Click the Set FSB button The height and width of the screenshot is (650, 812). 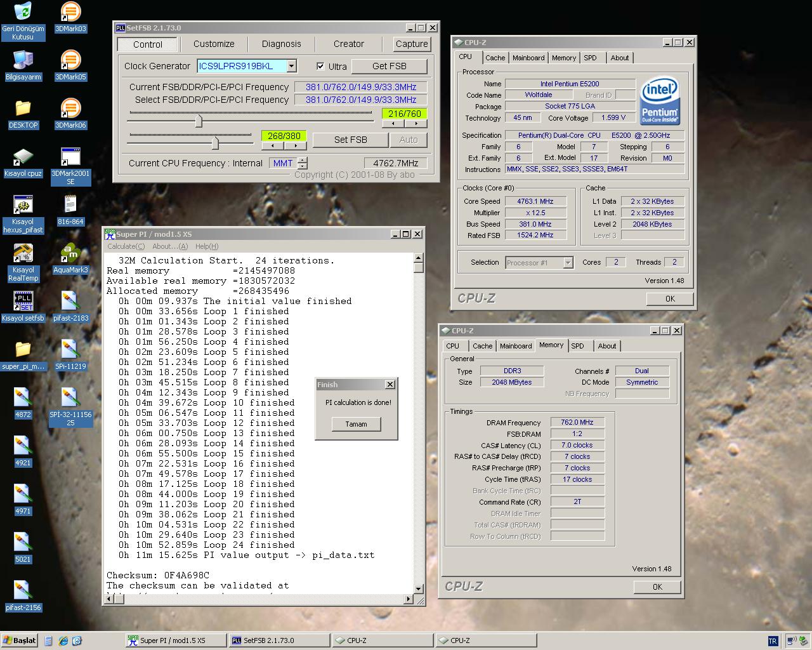coord(351,140)
